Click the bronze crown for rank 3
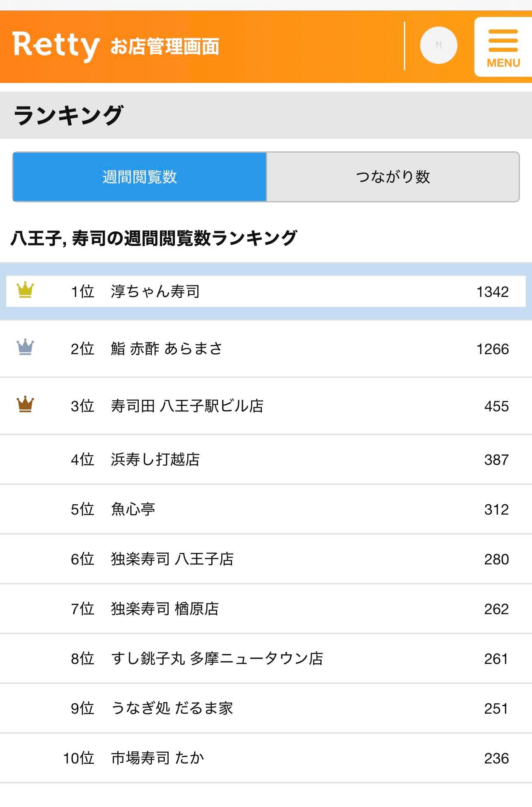Image resolution: width=532 pixels, height=807 pixels. (25, 404)
